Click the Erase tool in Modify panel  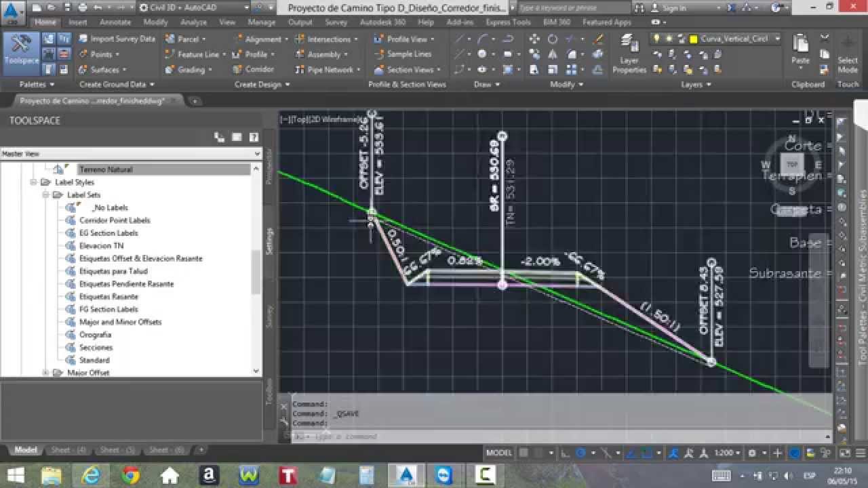[x=598, y=39]
